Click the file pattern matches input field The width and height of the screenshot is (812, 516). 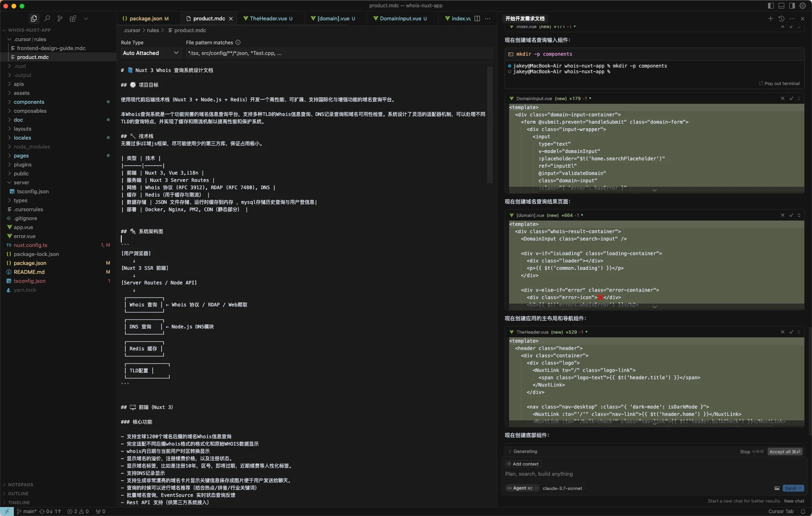[339, 53]
